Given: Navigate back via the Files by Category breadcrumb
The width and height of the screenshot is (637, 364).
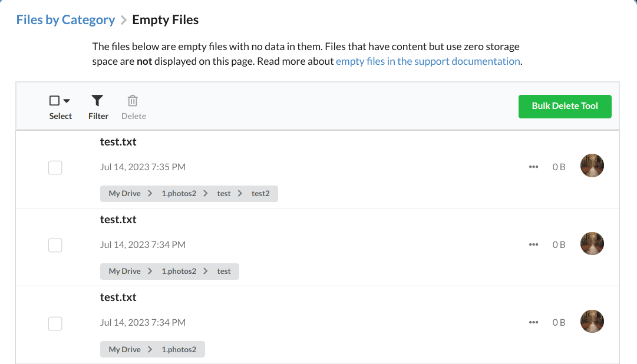Looking at the screenshot, I should point(65,19).
